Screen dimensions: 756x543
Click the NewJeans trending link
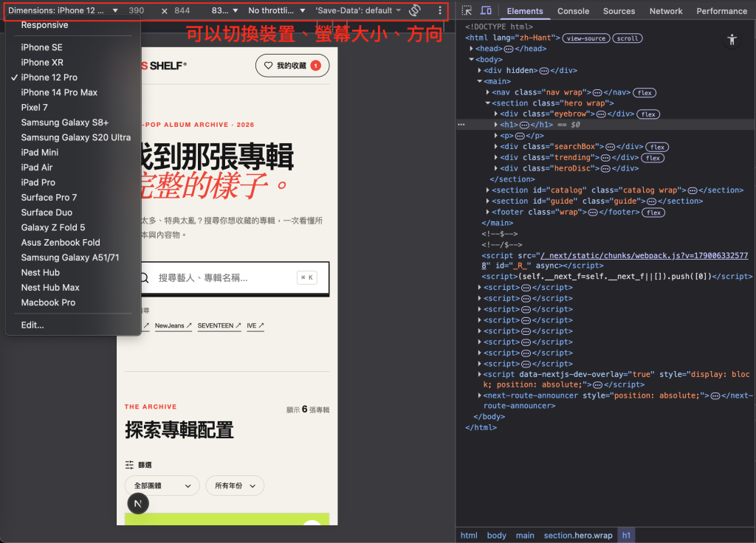[173, 325]
